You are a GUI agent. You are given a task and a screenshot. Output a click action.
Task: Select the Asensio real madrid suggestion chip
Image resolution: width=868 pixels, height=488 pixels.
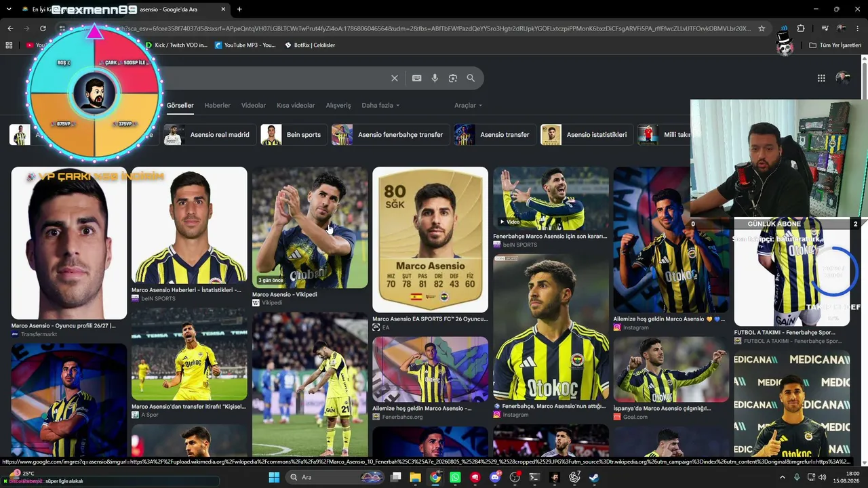[209, 135]
